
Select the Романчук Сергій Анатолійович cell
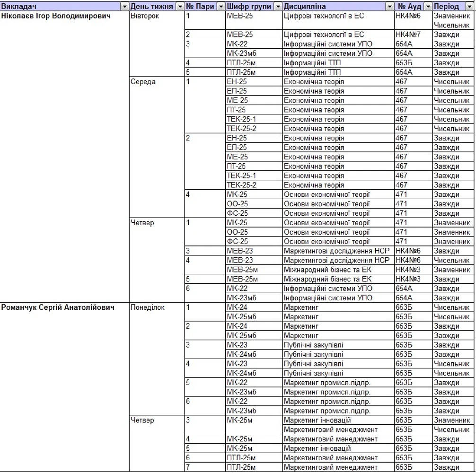click(58, 307)
